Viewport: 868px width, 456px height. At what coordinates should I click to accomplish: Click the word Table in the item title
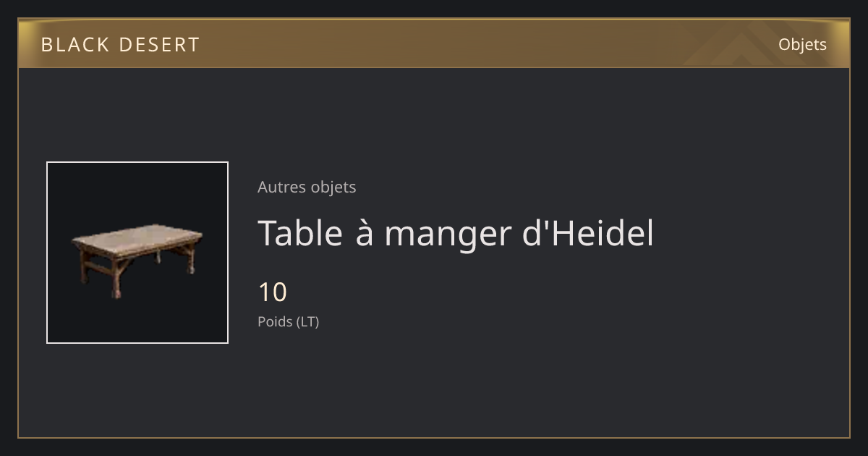click(x=300, y=233)
